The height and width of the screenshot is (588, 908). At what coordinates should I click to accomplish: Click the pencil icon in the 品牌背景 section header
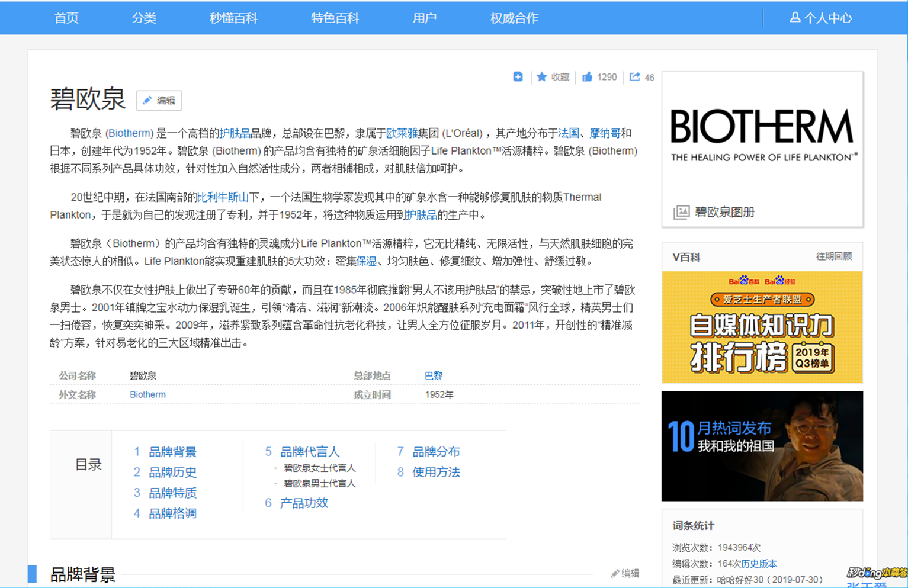pos(615,573)
